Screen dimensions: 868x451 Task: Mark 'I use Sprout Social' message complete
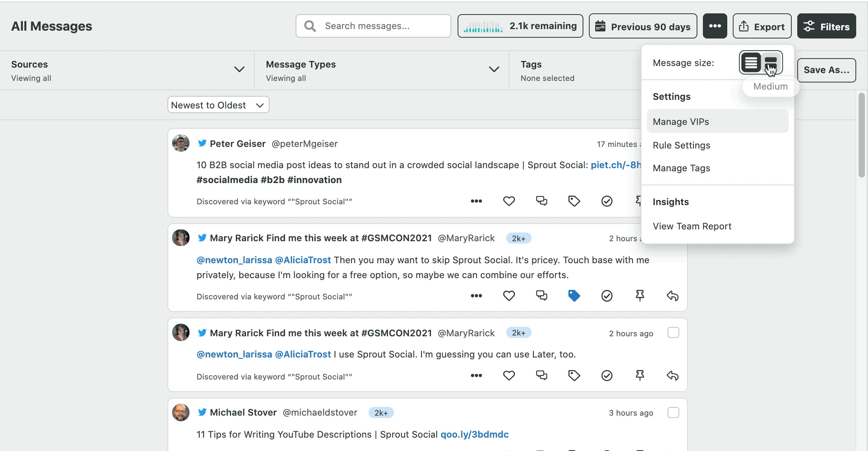coord(607,376)
